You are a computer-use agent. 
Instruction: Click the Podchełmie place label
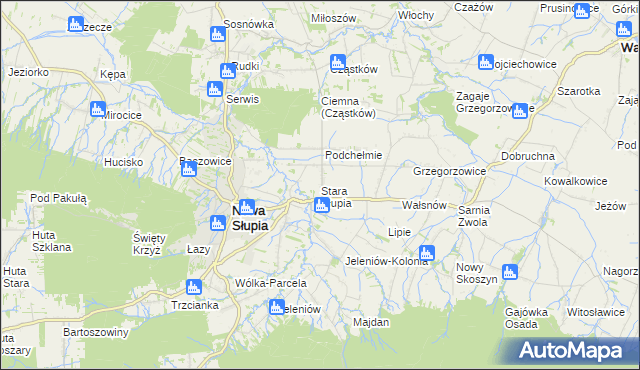[353, 155]
